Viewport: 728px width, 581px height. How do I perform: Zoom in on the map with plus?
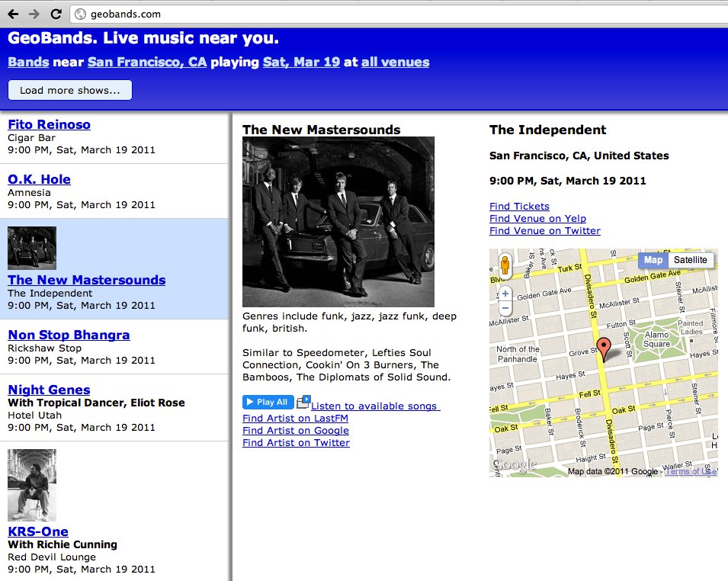coord(505,294)
